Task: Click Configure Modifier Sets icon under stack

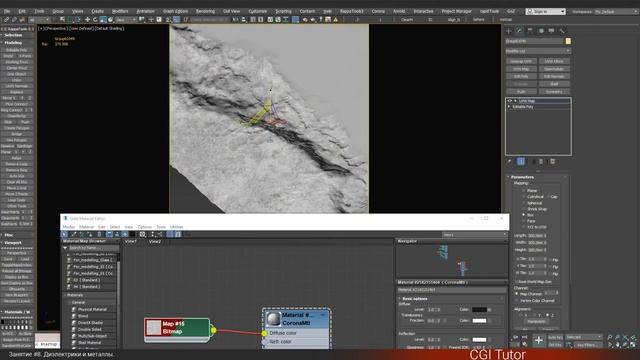Action: 552,162
